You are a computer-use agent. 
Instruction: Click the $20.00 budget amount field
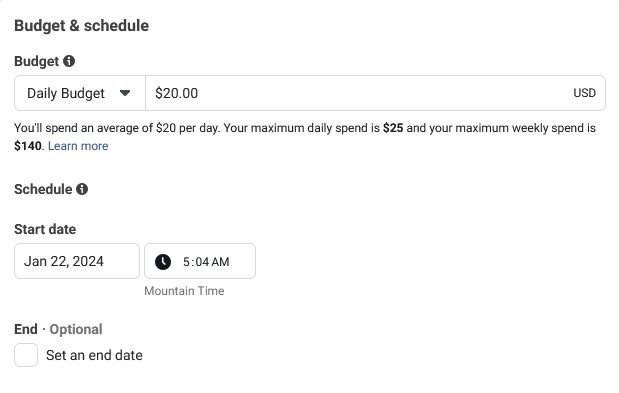375,93
